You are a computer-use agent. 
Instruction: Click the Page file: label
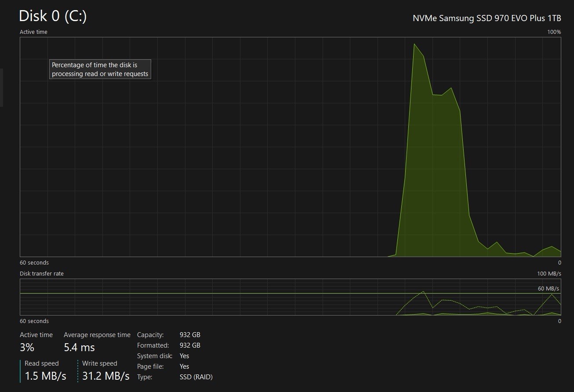point(150,367)
